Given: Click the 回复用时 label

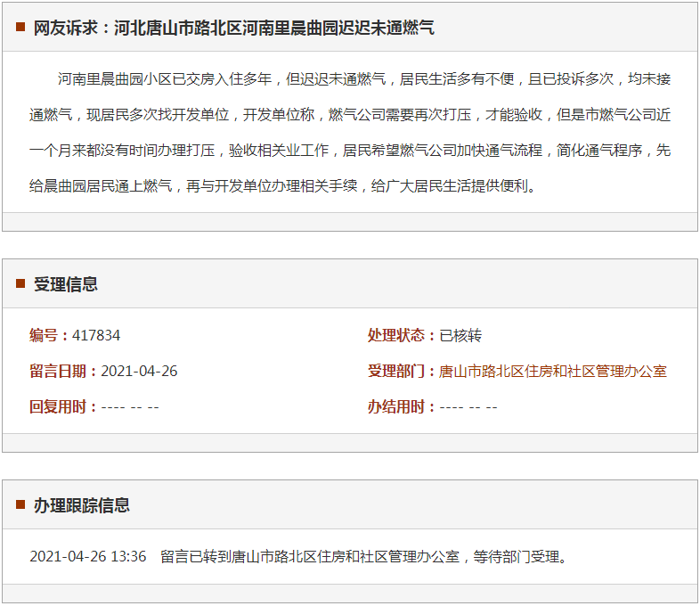Looking at the screenshot, I should coord(62,406).
